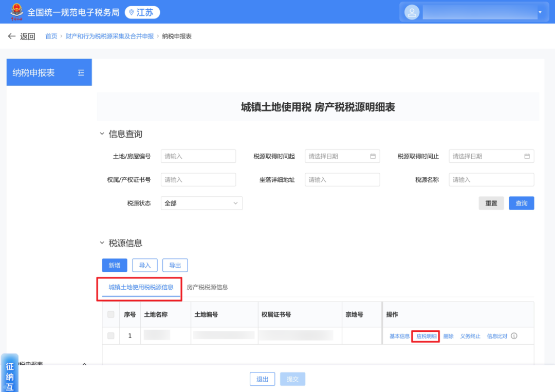Image resolution: width=555 pixels, height=392 pixels.
Task: Open 应税明细 for row 1
Action: 426,336
